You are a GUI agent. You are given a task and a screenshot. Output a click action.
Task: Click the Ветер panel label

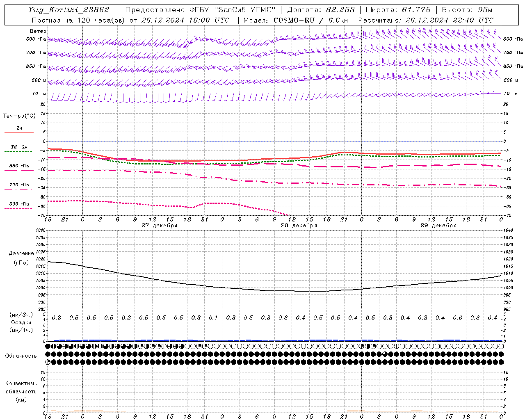pos(38,31)
